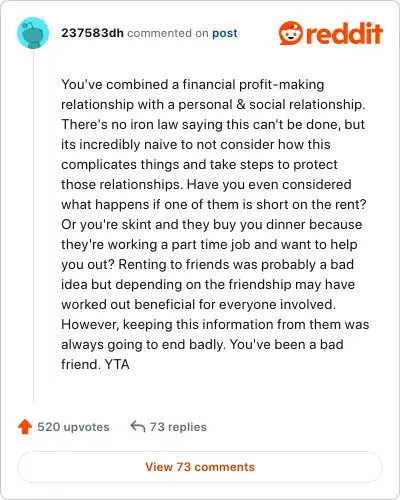The width and height of the screenshot is (400, 500).
Task: Click the line starting "However, keeping this information"
Action: point(215,324)
